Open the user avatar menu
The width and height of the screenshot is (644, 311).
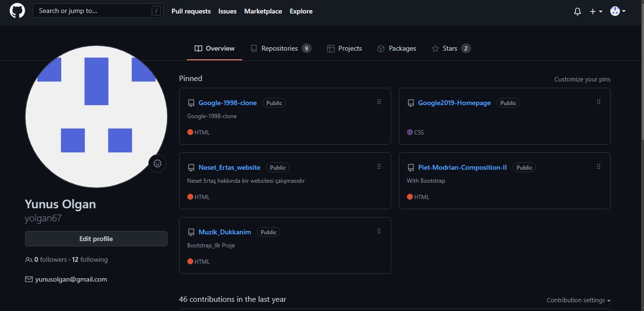point(618,11)
